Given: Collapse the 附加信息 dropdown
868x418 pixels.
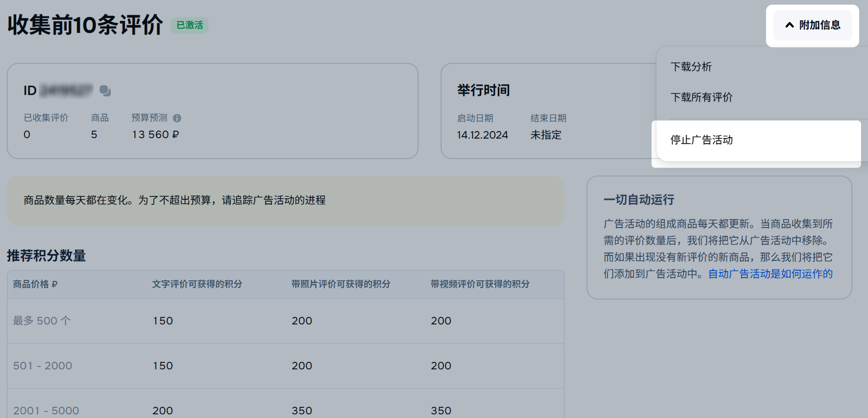Looking at the screenshot, I should 812,25.
